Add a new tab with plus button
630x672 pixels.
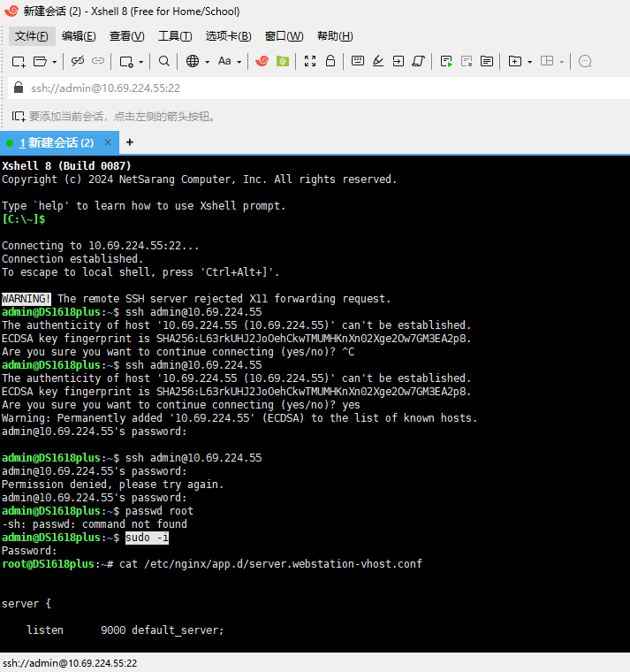(130, 142)
